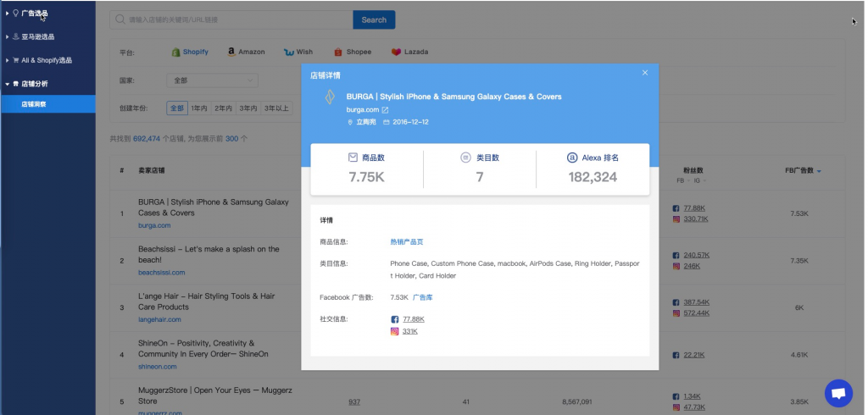
Task: Expand Ali & Shopify选品 sidebar menu
Action: [47, 60]
